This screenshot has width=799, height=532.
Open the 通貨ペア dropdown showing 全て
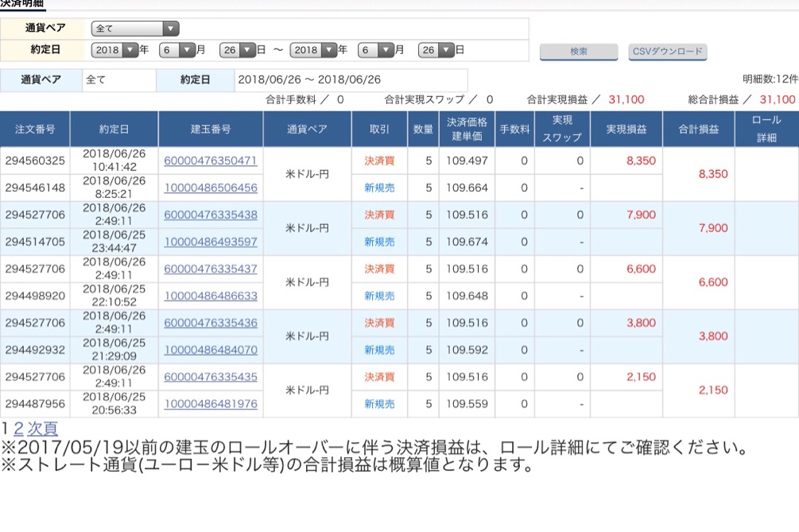point(135,29)
